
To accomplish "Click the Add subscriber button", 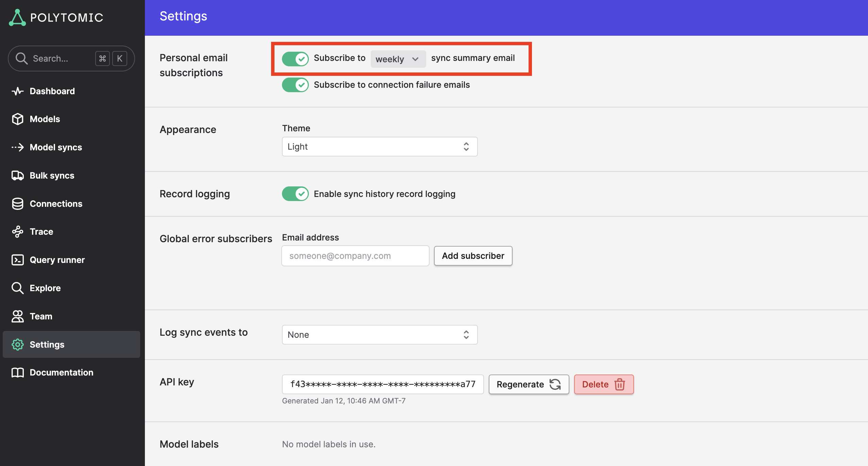I will tap(473, 256).
